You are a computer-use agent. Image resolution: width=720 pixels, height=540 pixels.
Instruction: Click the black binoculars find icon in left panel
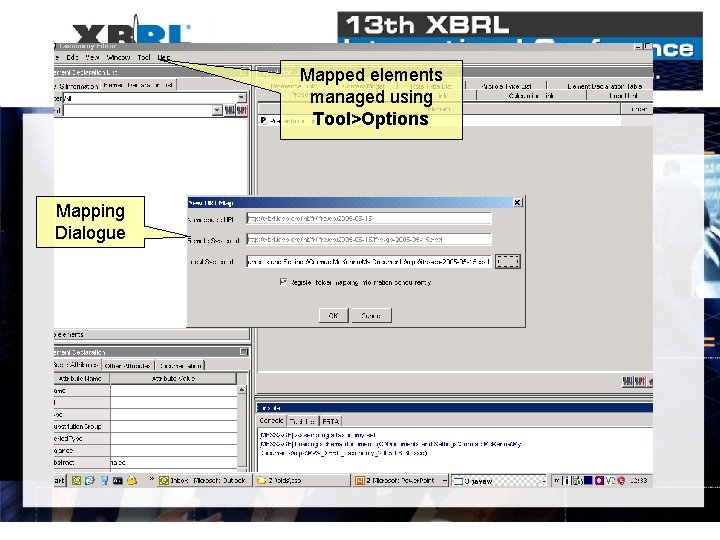(x=229, y=110)
